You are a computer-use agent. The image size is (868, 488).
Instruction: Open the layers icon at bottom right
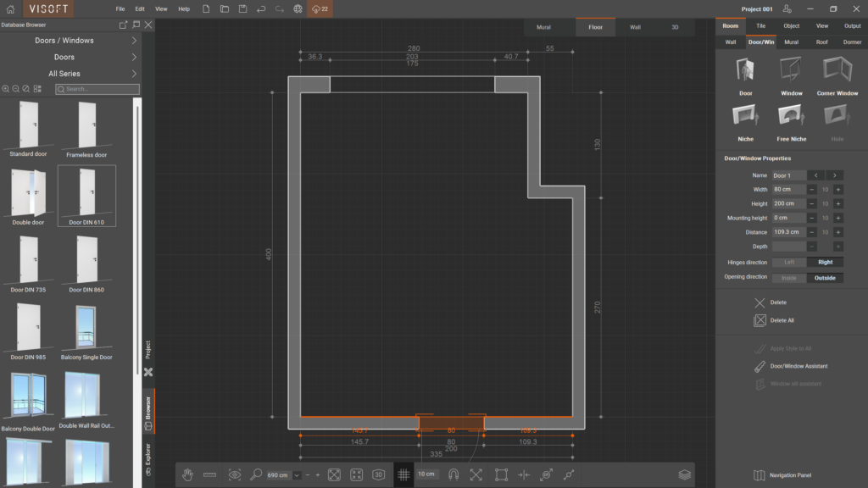[685, 474]
